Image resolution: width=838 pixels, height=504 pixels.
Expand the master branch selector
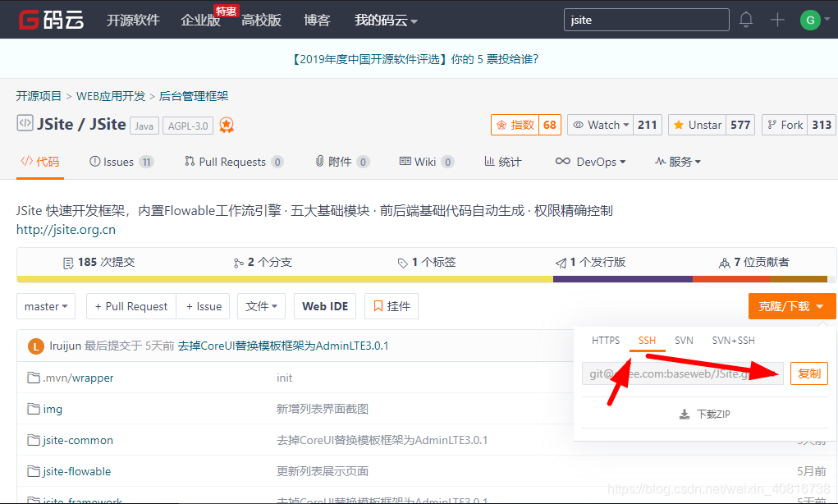coord(46,306)
